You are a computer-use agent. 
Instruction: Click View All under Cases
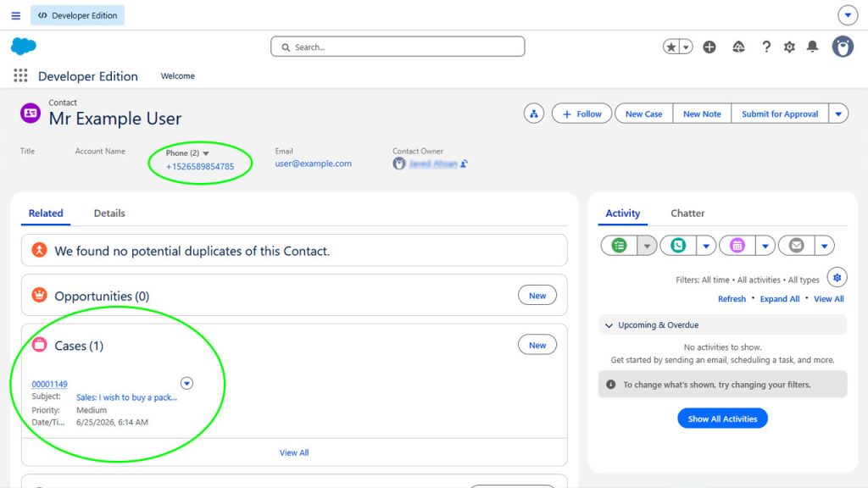294,452
